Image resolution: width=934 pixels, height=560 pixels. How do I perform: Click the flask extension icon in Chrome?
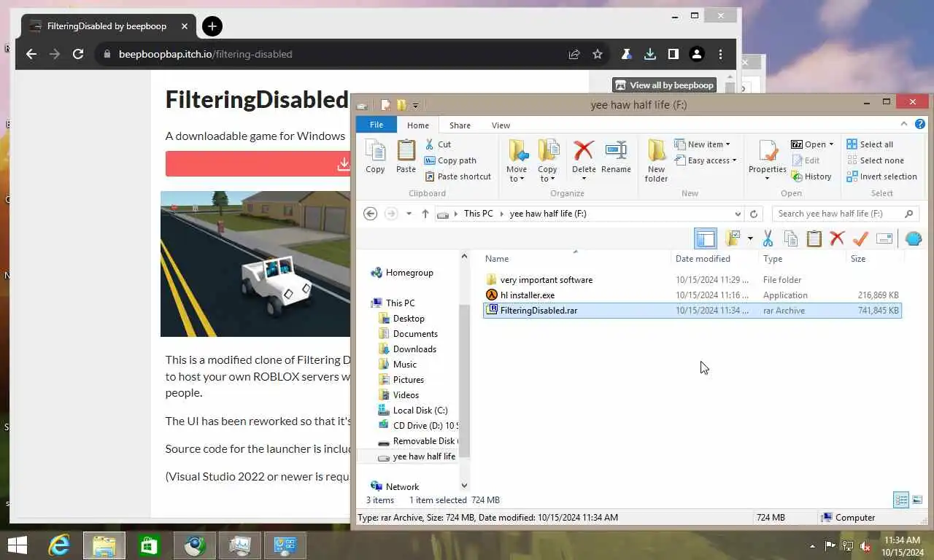[626, 54]
